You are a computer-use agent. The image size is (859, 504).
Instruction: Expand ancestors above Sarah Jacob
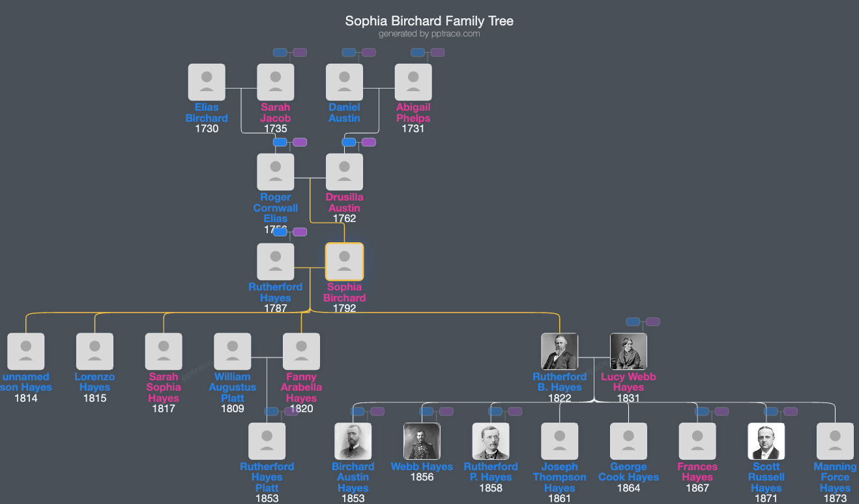click(280, 52)
